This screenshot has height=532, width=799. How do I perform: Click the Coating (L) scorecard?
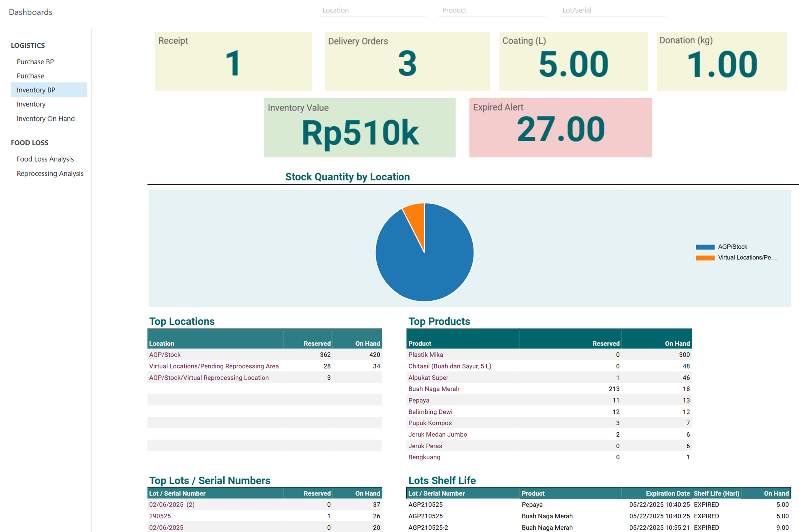pos(573,62)
